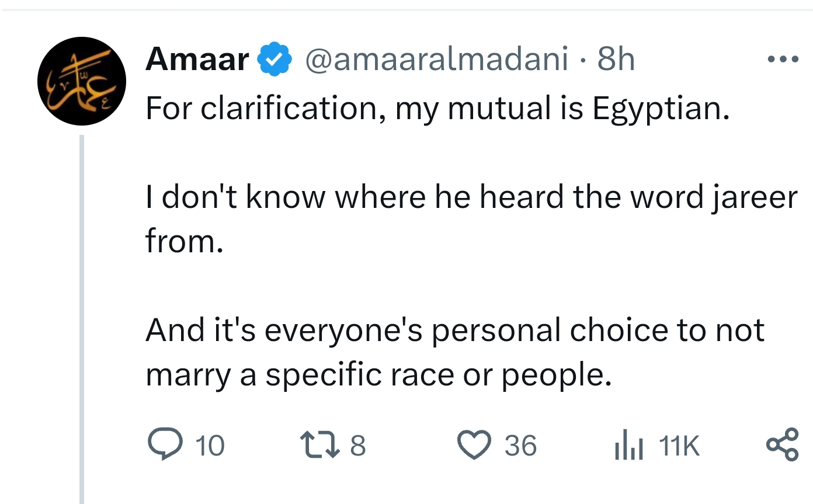Click the like count 36
The height and width of the screenshot is (504, 813).
(x=520, y=446)
